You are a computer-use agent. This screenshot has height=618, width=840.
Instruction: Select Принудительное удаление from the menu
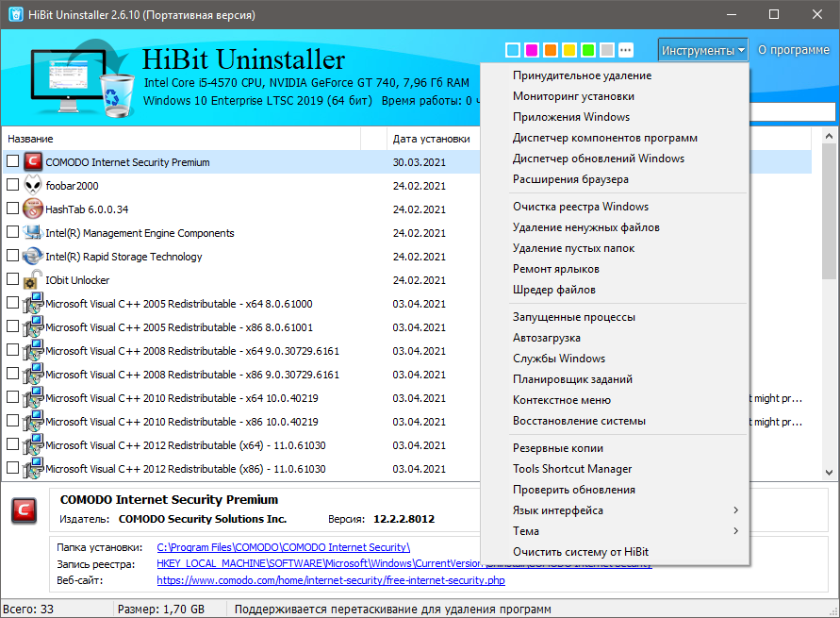point(582,75)
